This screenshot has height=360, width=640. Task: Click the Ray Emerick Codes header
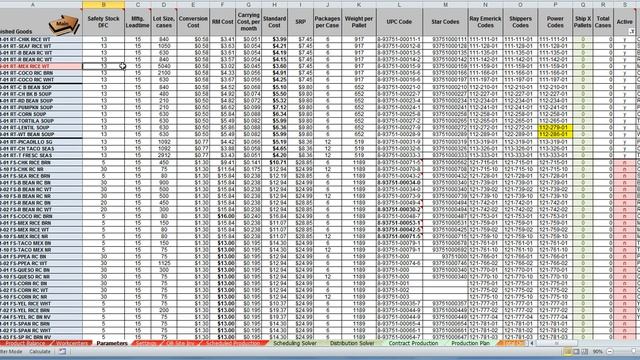(485, 22)
